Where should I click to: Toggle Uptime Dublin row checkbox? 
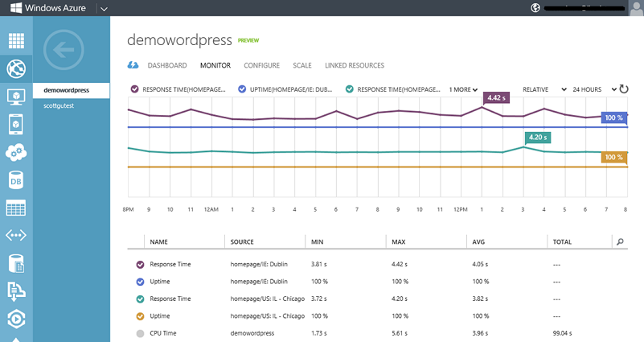pyautogui.click(x=140, y=282)
